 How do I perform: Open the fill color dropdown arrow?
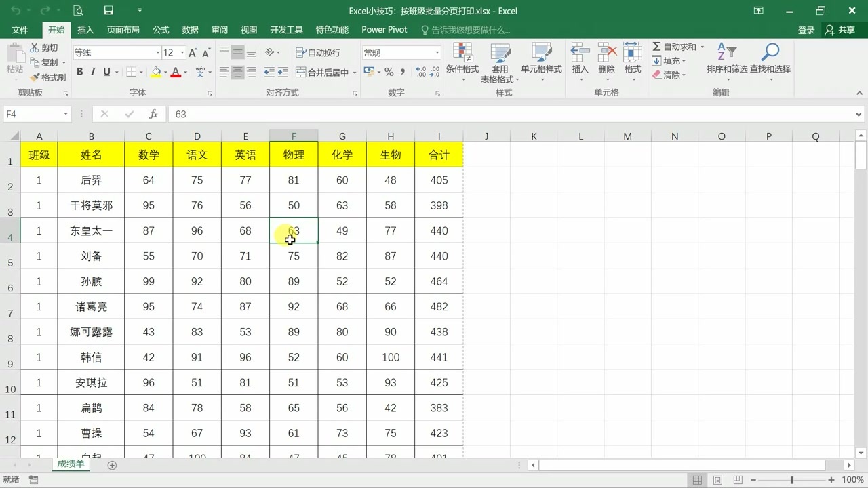tap(165, 73)
